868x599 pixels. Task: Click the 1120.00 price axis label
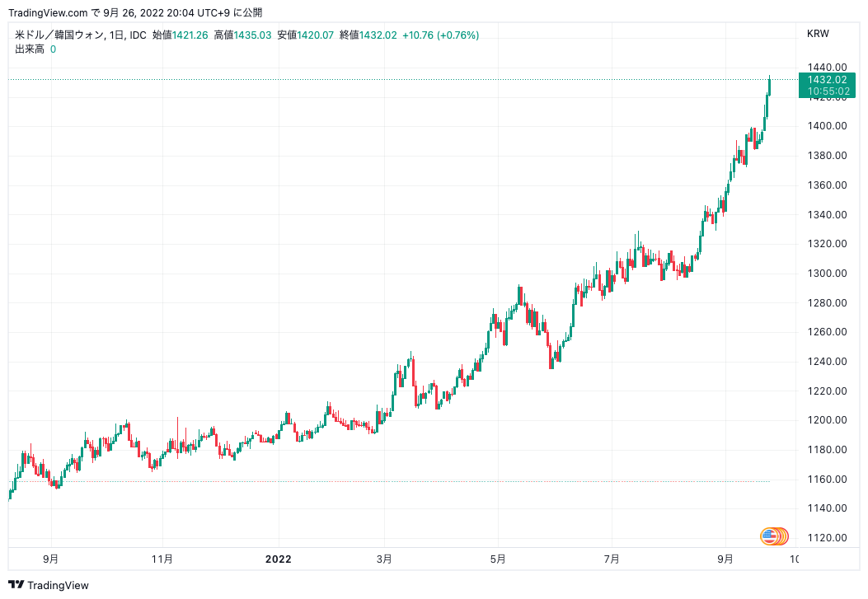(827, 538)
